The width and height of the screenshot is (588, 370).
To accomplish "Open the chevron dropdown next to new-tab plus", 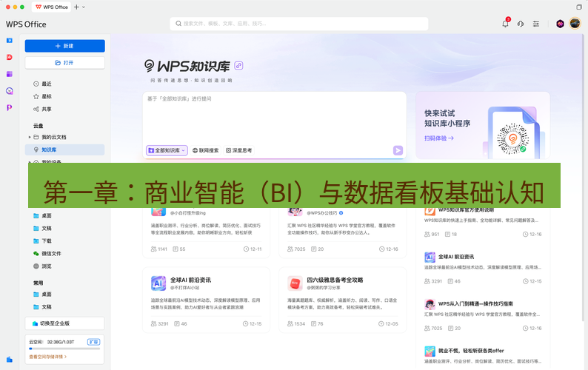I will (83, 7).
